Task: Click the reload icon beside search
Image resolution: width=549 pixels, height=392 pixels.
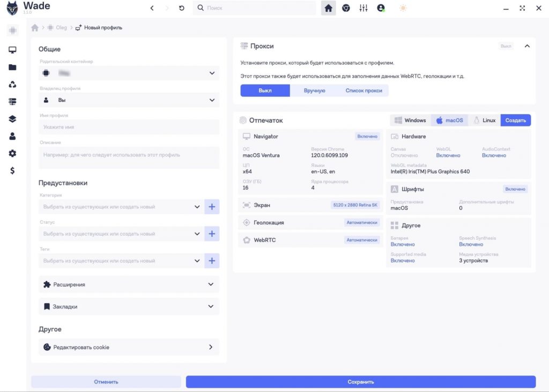Action: pyautogui.click(x=181, y=8)
